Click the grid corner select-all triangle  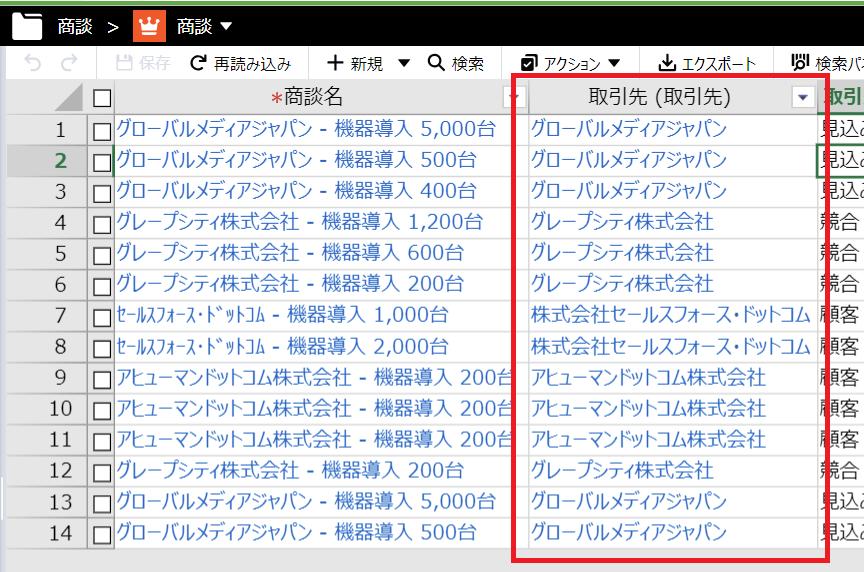click(69, 97)
